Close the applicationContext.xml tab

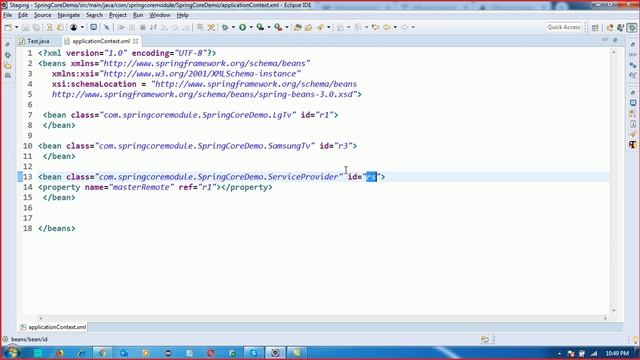[136, 41]
